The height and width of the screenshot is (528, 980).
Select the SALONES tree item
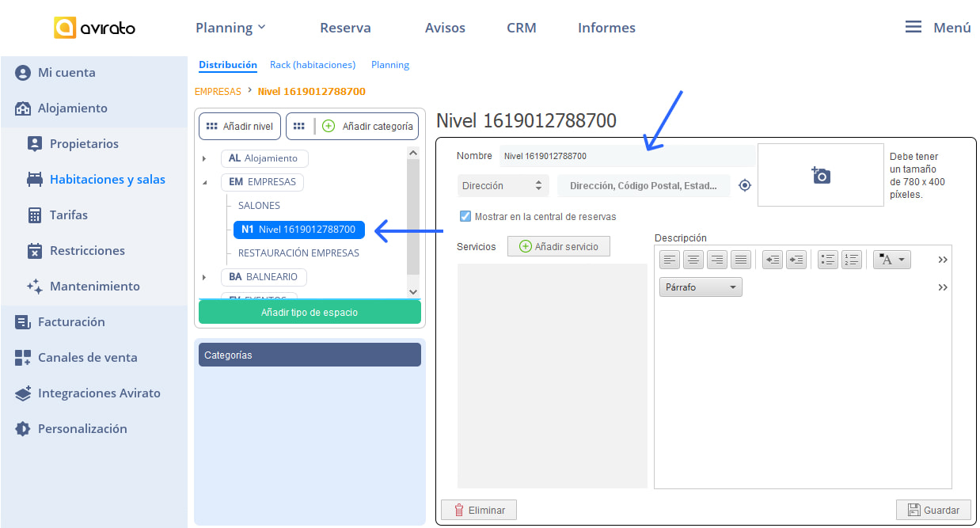coord(259,206)
